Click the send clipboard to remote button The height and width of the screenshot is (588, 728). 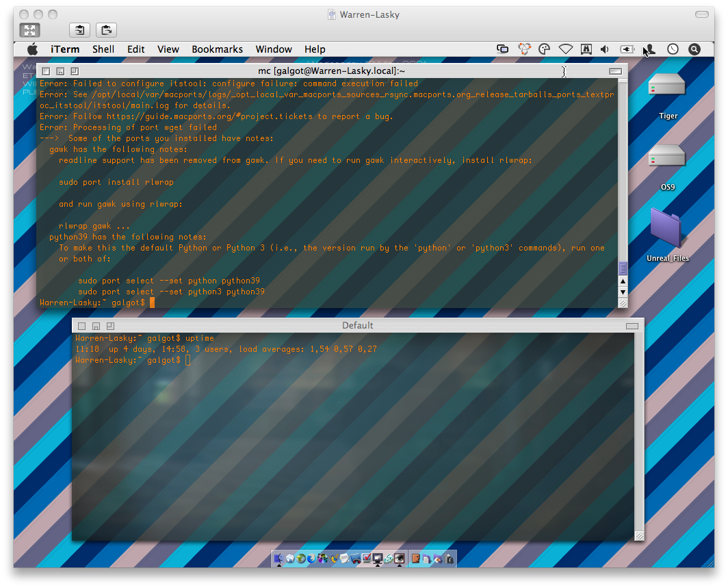click(x=106, y=30)
